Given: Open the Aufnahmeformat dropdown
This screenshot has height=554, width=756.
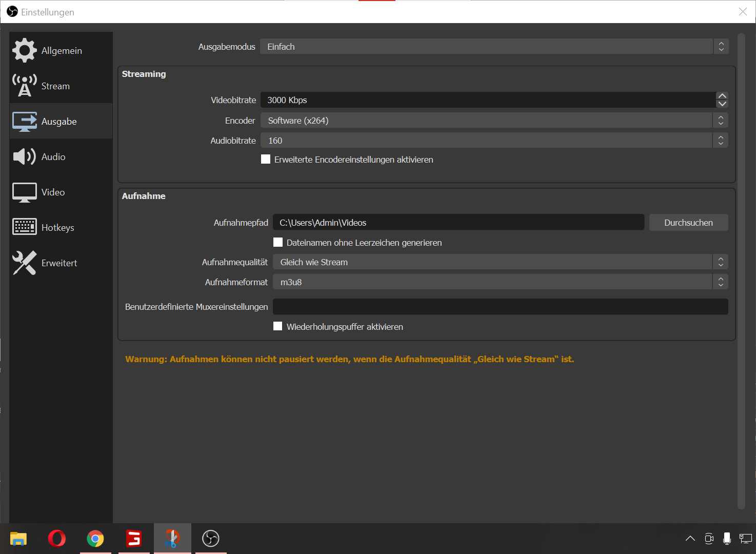Looking at the screenshot, I should point(500,282).
